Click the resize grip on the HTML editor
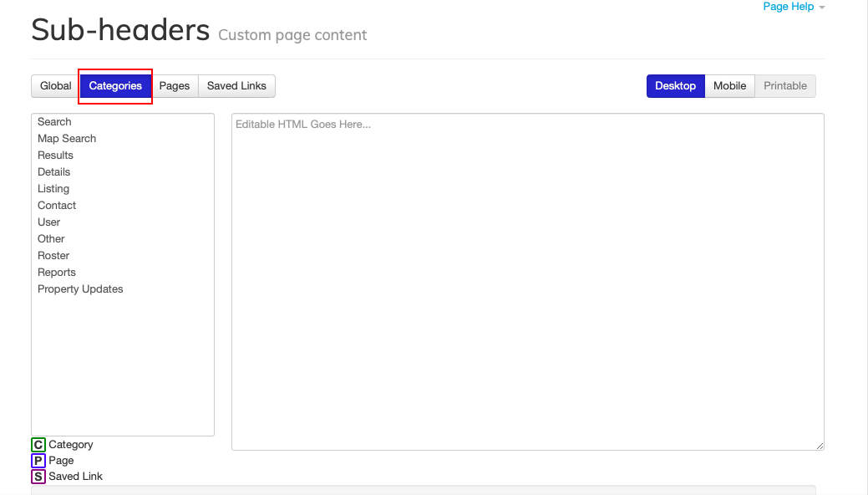The width and height of the screenshot is (868, 495). click(x=820, y=446)
